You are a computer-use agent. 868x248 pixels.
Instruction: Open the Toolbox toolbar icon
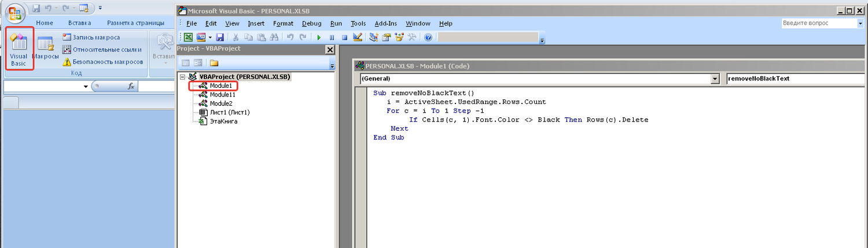click(x=412, y=37)
